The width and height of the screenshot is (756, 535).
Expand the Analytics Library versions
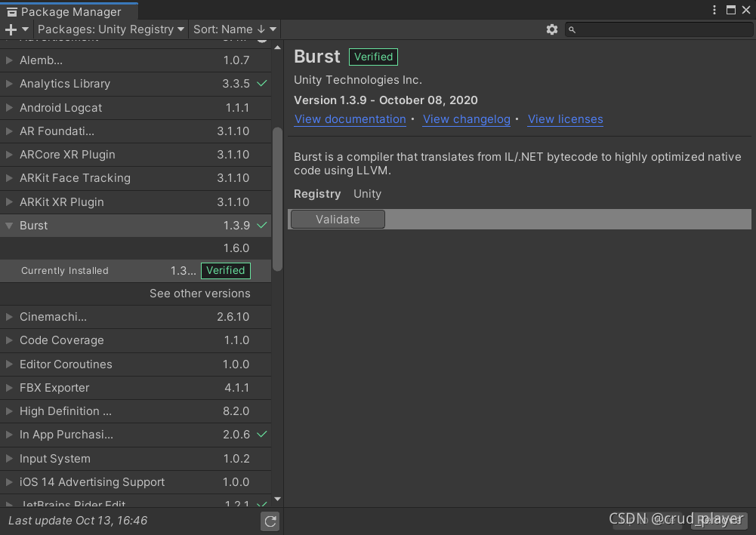pyautogui.click(x=8, y=83)
